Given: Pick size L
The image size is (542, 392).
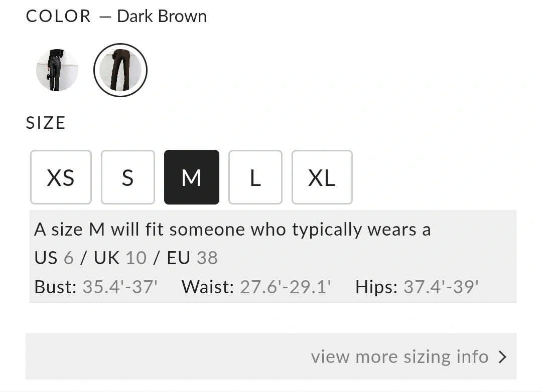Looking at the screenshot, I should 255,177.
